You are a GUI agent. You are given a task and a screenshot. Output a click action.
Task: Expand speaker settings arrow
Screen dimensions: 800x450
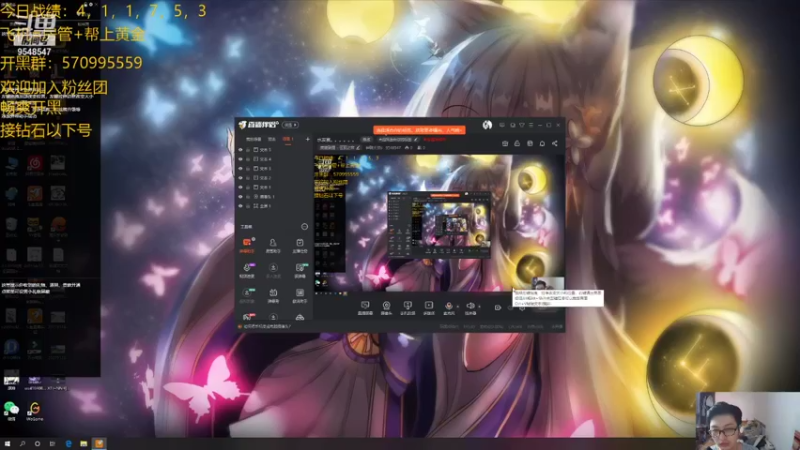tap(479, 306)
